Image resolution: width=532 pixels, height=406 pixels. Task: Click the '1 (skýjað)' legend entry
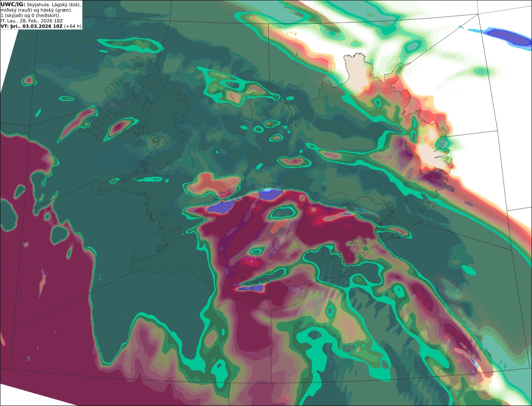coord(12,15)
